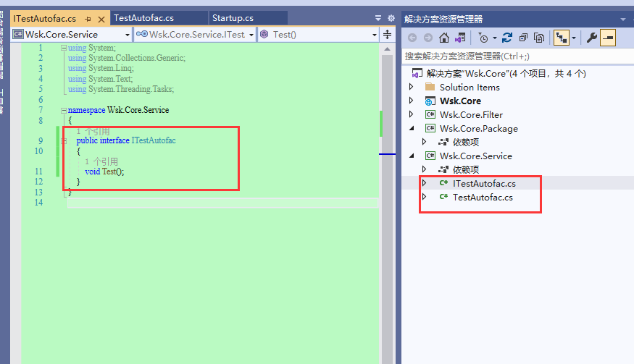Open dropdown arrow beside sync toggle
634x364 pixels.
coord(574,38)
